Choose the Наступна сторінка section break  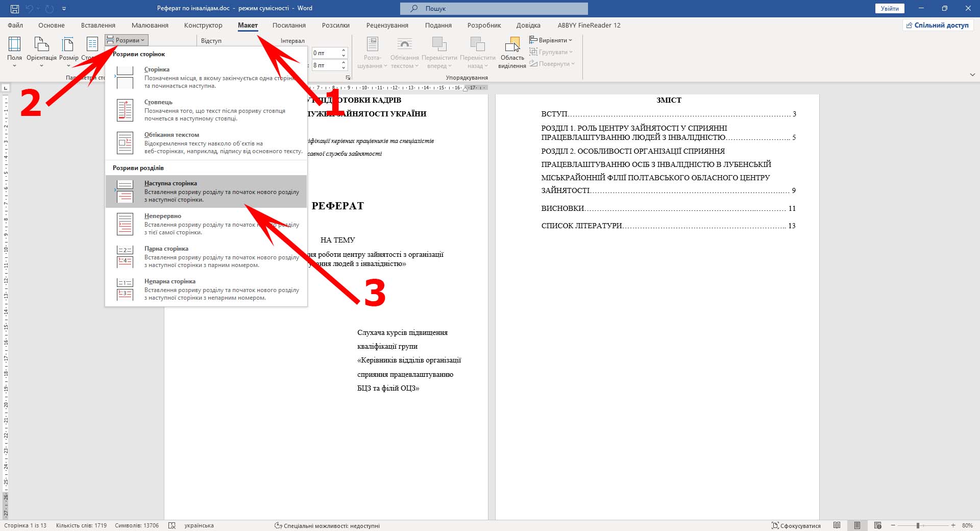coord(206,191)
